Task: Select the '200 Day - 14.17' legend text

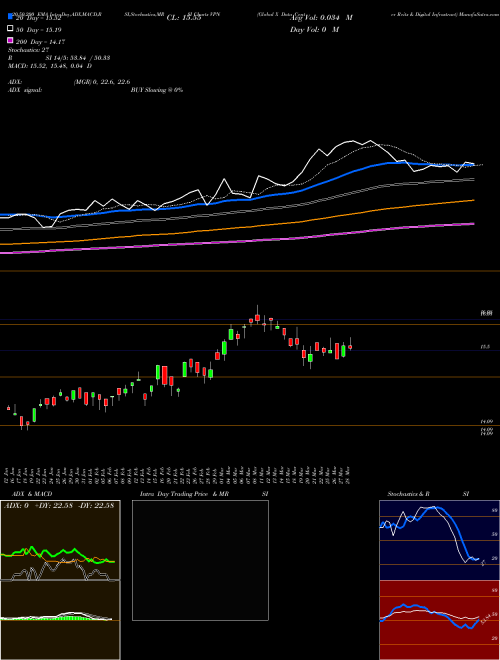Action: pyautogui.click(x=40, y=42)
